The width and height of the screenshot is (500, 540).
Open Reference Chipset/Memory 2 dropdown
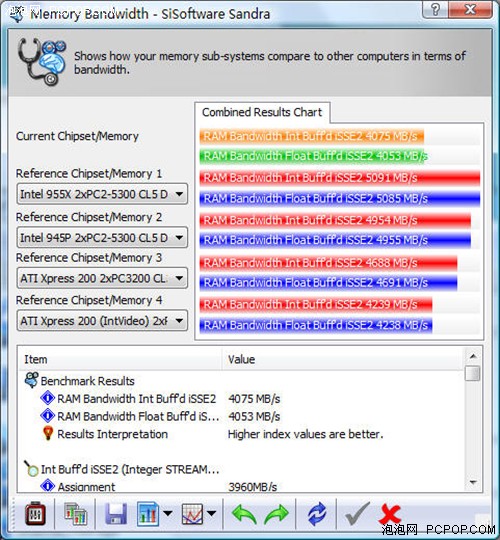[102, 237]
